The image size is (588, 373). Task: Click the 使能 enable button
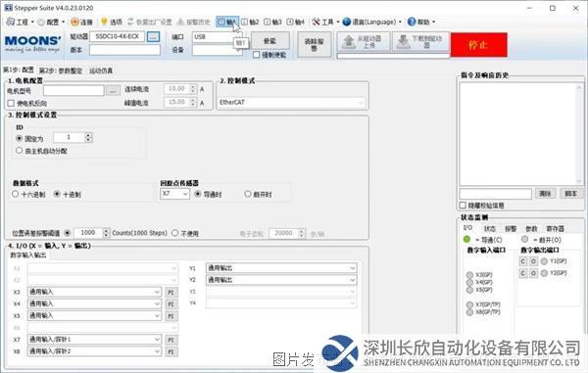pyautogui.click(x=270, y=41)
